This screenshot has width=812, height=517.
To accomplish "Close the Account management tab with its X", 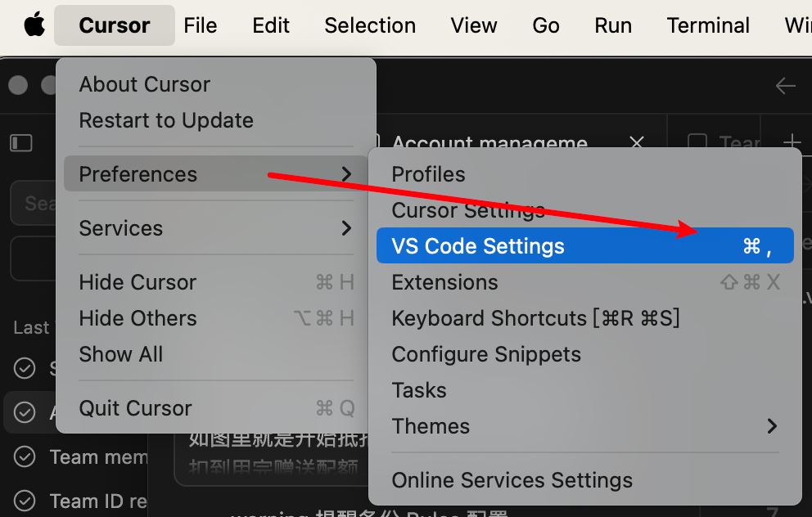I will 636,143.
